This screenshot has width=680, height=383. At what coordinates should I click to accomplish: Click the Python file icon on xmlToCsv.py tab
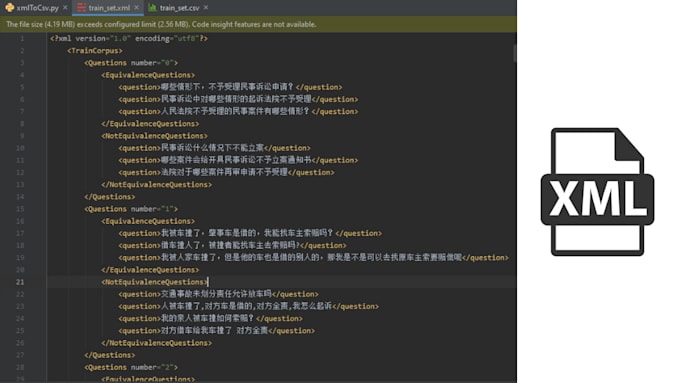10,7
